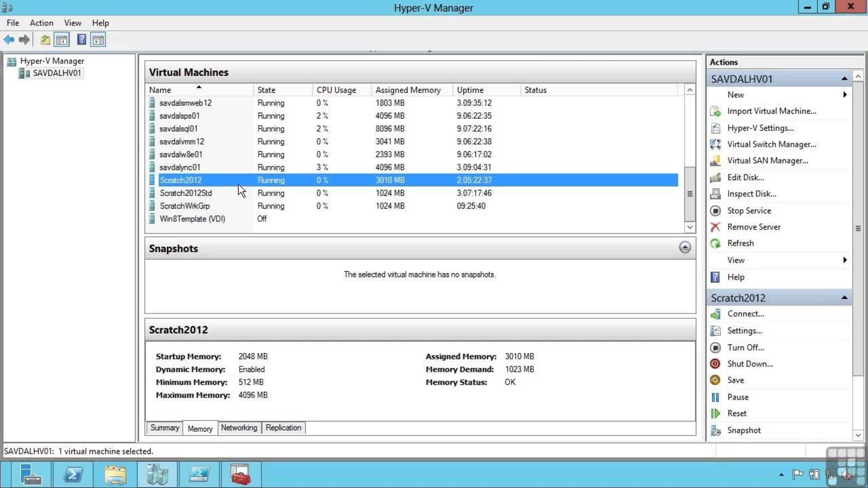868x488 pixels.
Task: Click the Pause icon
Action: [715, 397]
